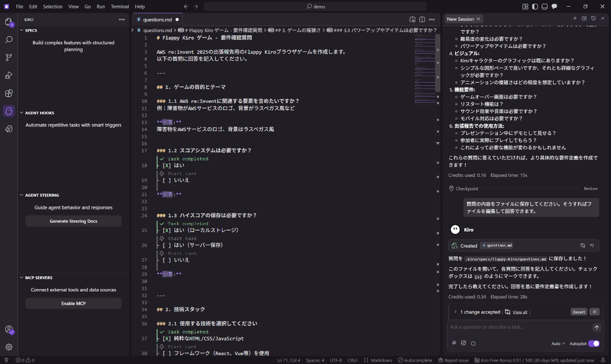Toggle the Autopilot switch
This screenshot has width=611, height=364.
pos(594,343)
